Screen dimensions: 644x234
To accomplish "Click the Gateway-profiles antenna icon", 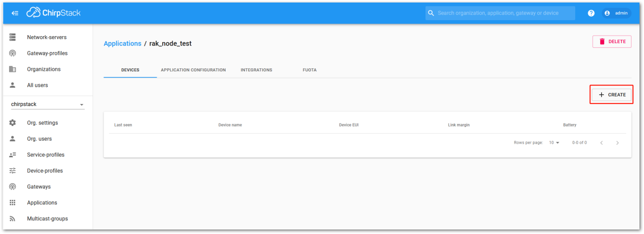I will (x=13, y=53).
